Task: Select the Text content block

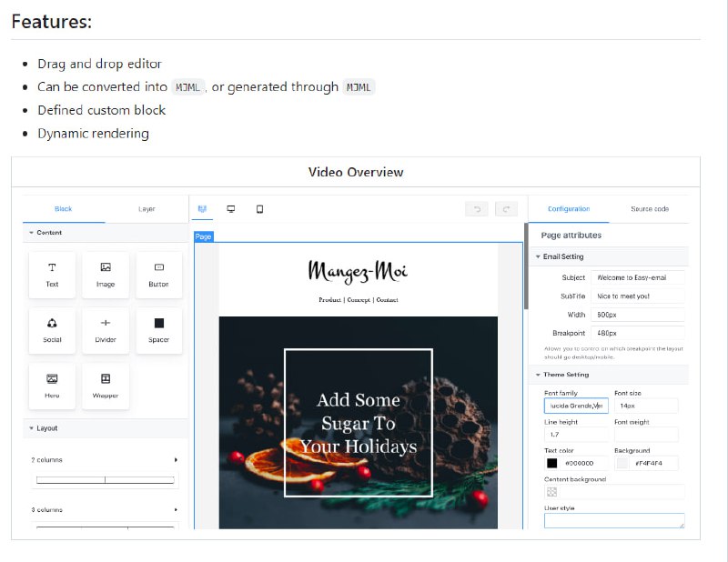Action: pyautogui.click(x=52, y=274)
